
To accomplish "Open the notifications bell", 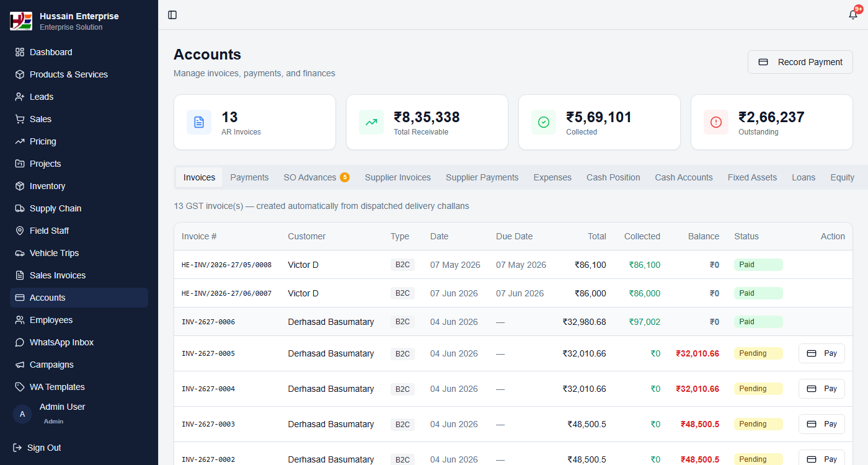I will coord(853,15).
